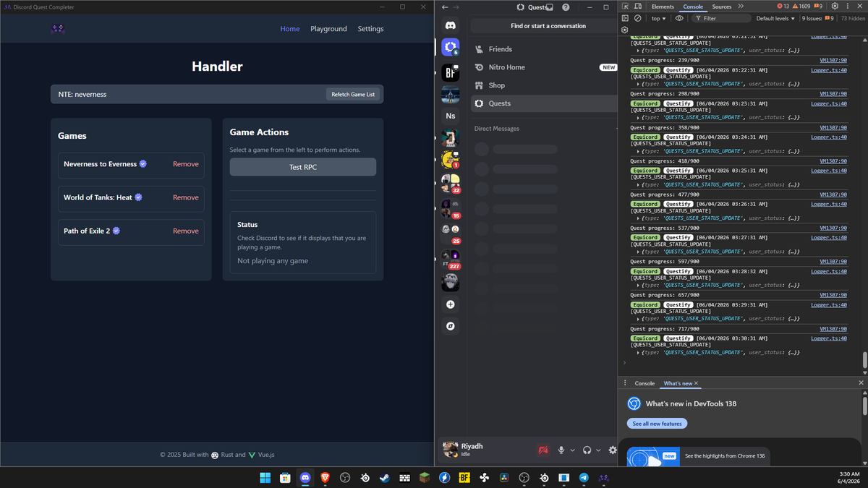
Task: Remove Neverness to Everness game
Action: 185,164
